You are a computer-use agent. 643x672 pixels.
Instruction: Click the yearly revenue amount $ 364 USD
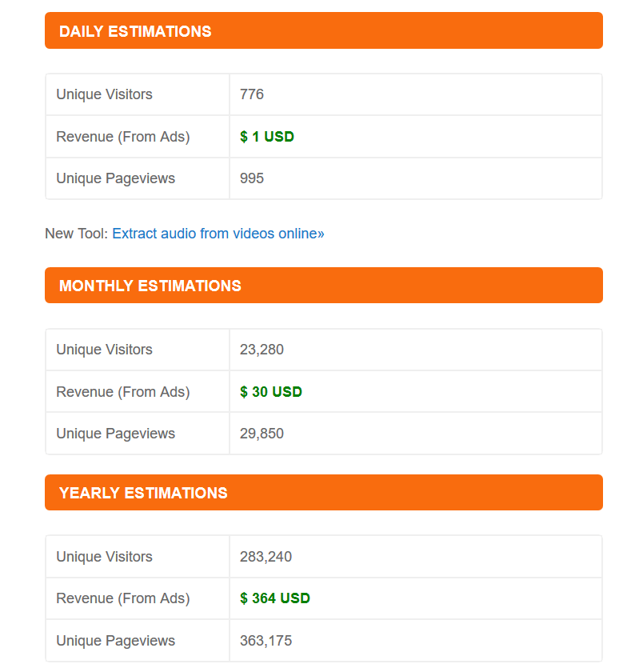click(x=275, y=598)
